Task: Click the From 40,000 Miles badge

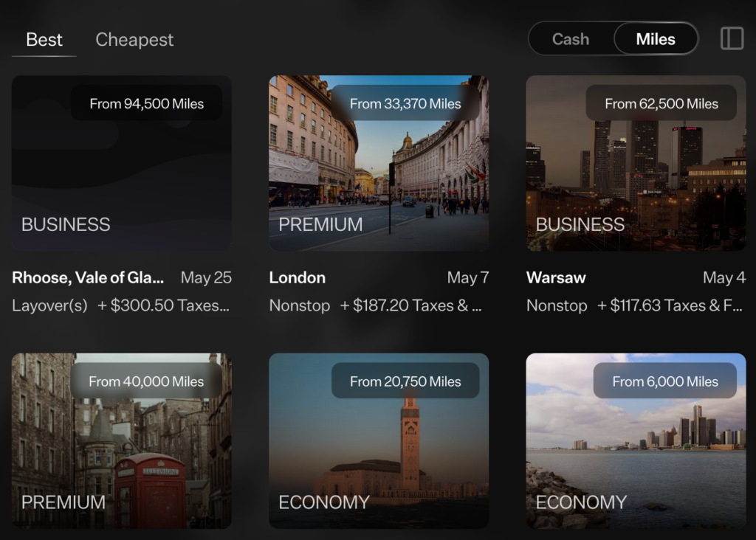Action: click(146, 381)
